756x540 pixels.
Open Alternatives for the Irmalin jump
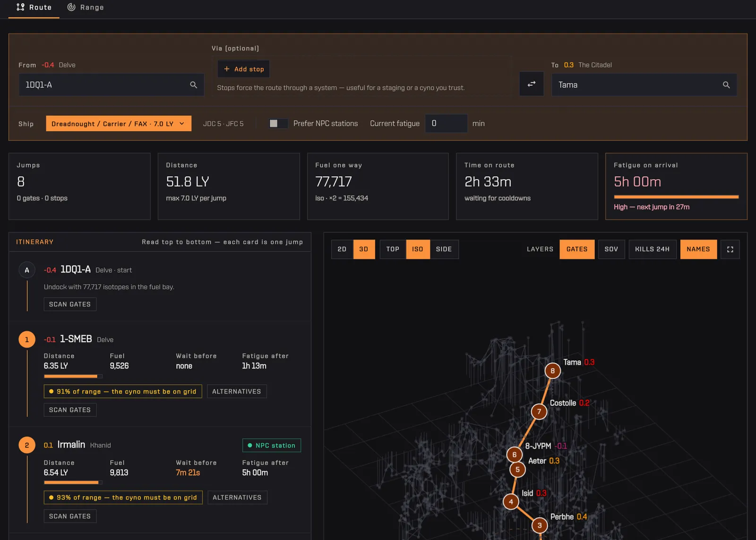click(237, 497)
